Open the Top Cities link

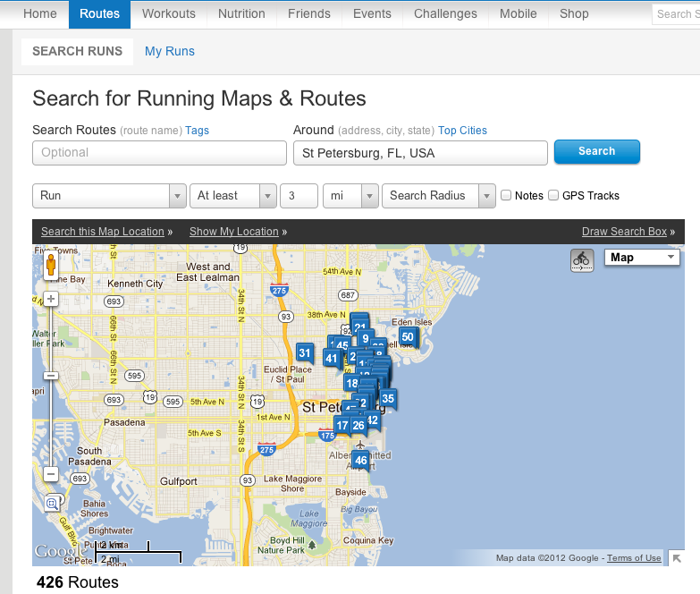[x=462, y=131]
